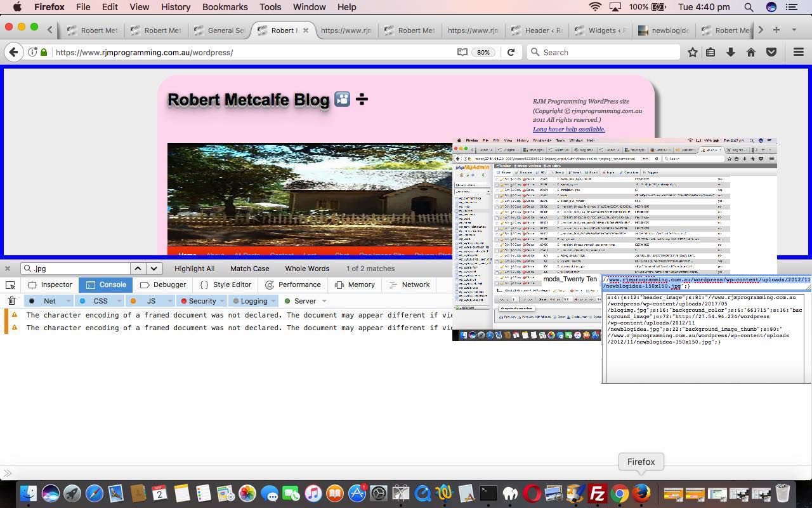Toggle Whole Words in find bar
The height and width of the screenshot is (508, 812).
(x=307, y=269)
